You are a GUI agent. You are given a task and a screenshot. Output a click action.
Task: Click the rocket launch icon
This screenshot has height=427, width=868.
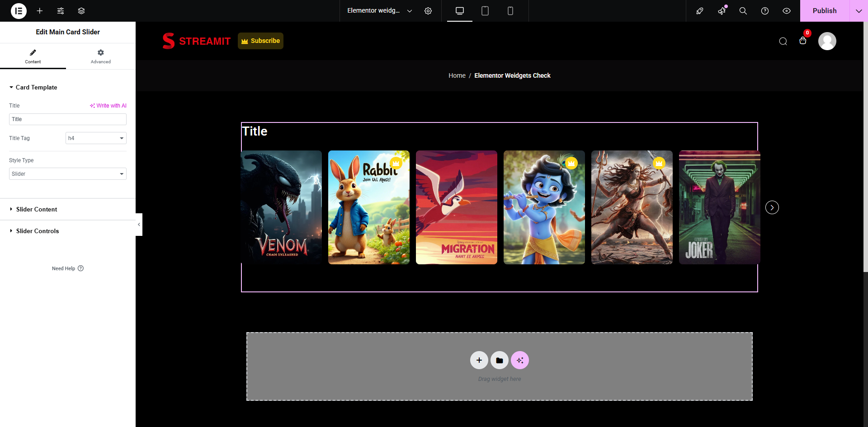(x=700, y=11)
